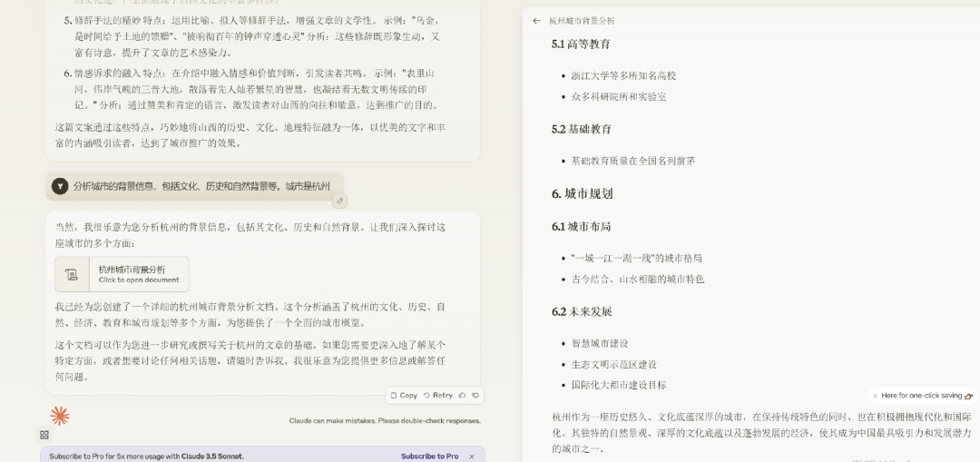The width and height of the screenshot is (980, 462).
Task: Click the paragraph starting 我已经为您创建了
Action: [x=250, y=315]
